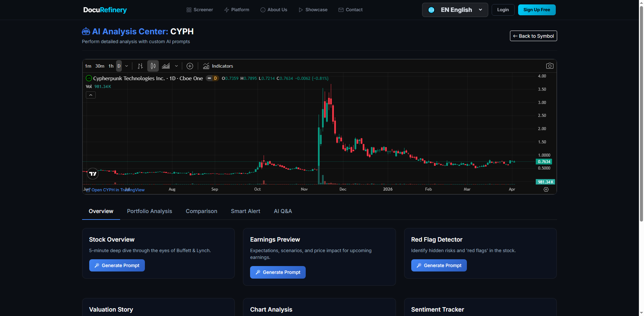Open the Showcase link
Screen dimensions: 644x316
tap(313, 10)
